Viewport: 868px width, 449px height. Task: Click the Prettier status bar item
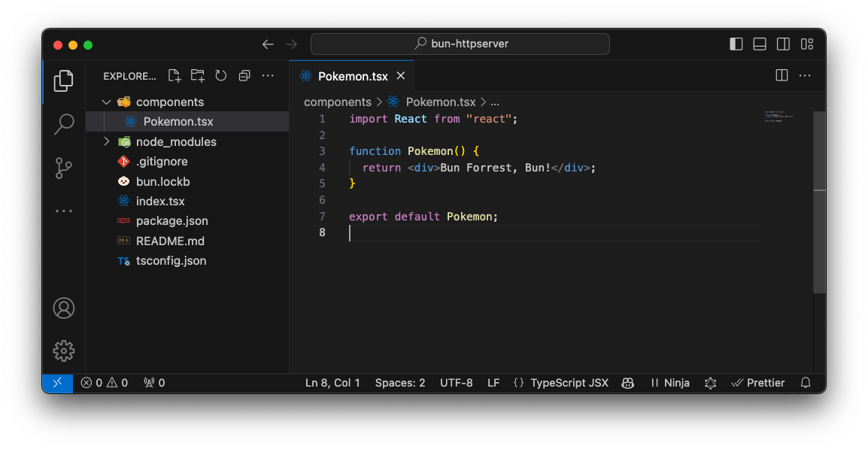(x=758, y=383)
